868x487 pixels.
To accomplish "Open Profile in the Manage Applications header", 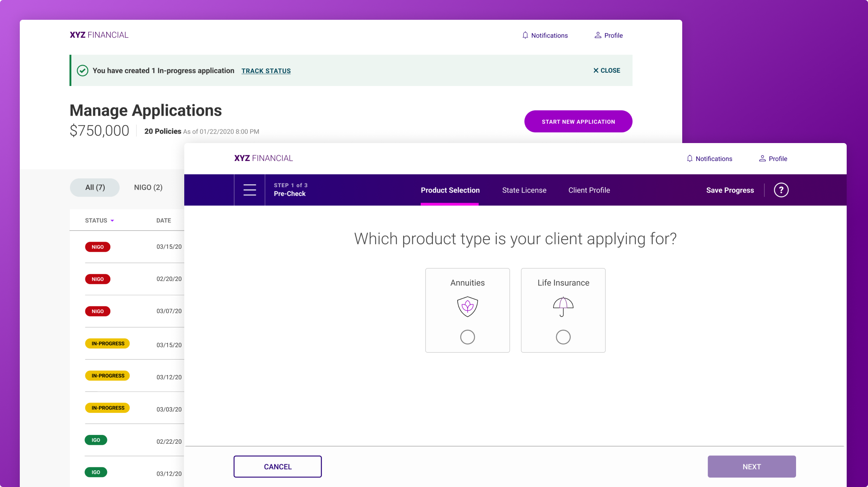I will tap(608, 35).
